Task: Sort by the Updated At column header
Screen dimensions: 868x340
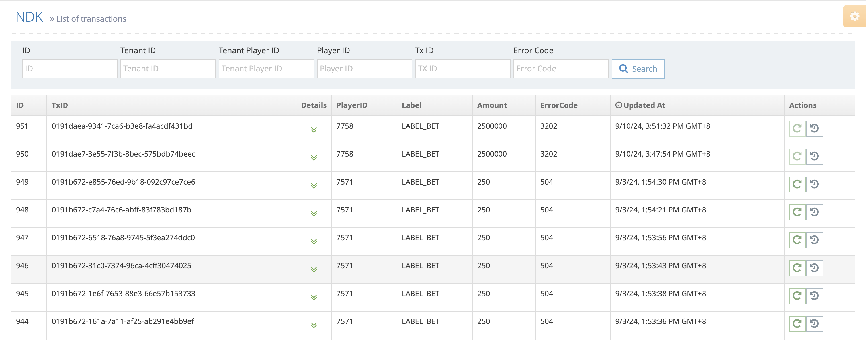Action: point(644,105)
